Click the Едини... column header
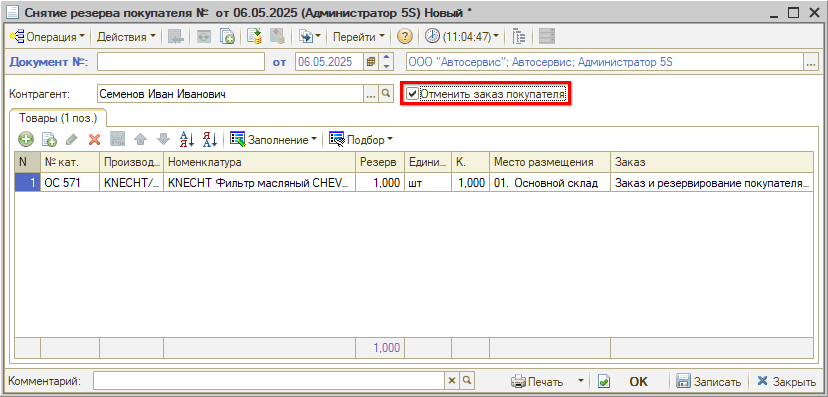 (428, 162)
